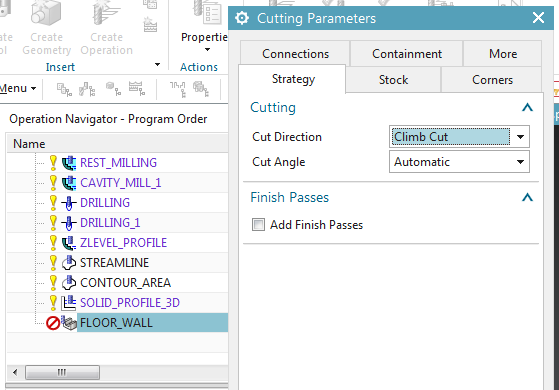This screenshot has width=559, height=390.
Task: Open the Cut Angle dropdown
Action: [x=459, y=162]
